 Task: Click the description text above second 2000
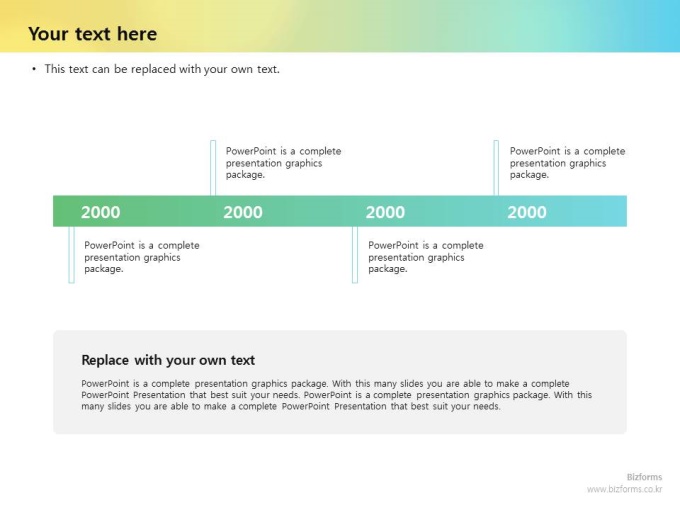[x=283, y=163]
